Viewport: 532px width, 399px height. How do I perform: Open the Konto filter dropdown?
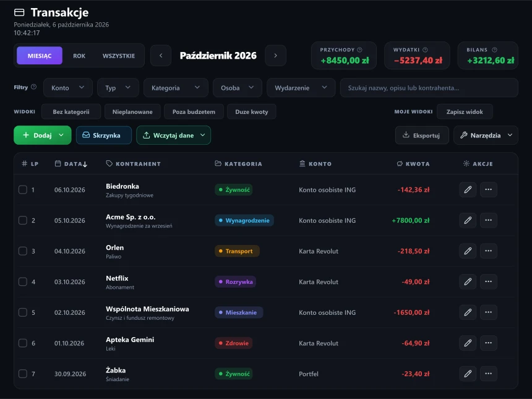coord(68,88)
